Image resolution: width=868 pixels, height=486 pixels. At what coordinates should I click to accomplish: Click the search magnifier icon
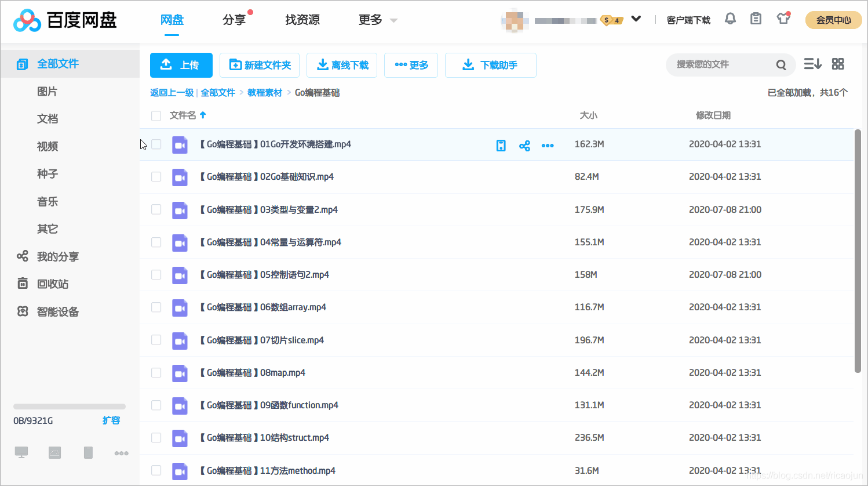click(781, 65)
